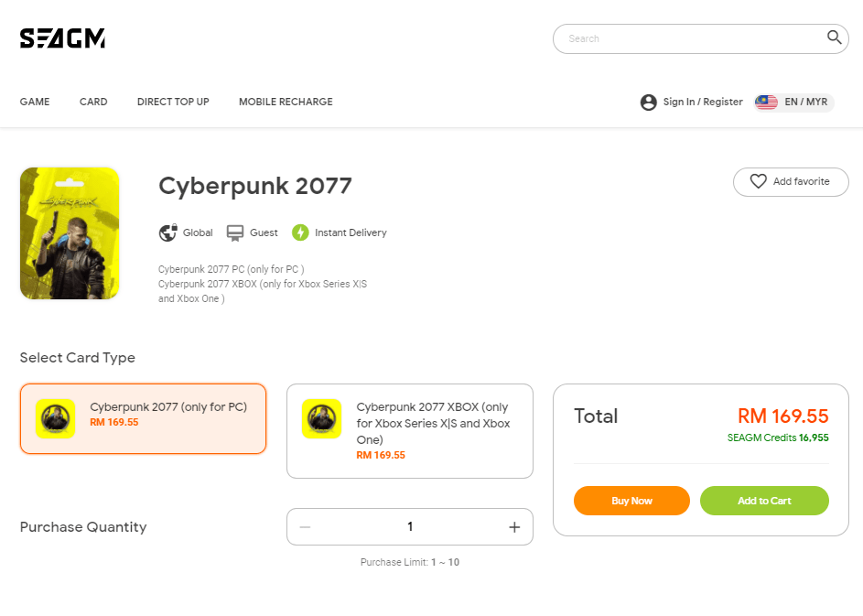The image size is (863, 616).
Task: Click the heart favorite icon
Action: [x=758, y=181]
